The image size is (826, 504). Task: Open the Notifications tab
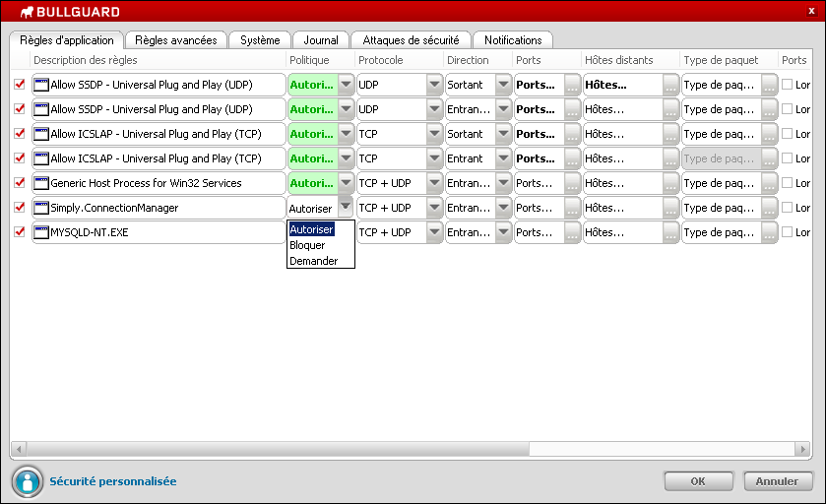[513, 40]
